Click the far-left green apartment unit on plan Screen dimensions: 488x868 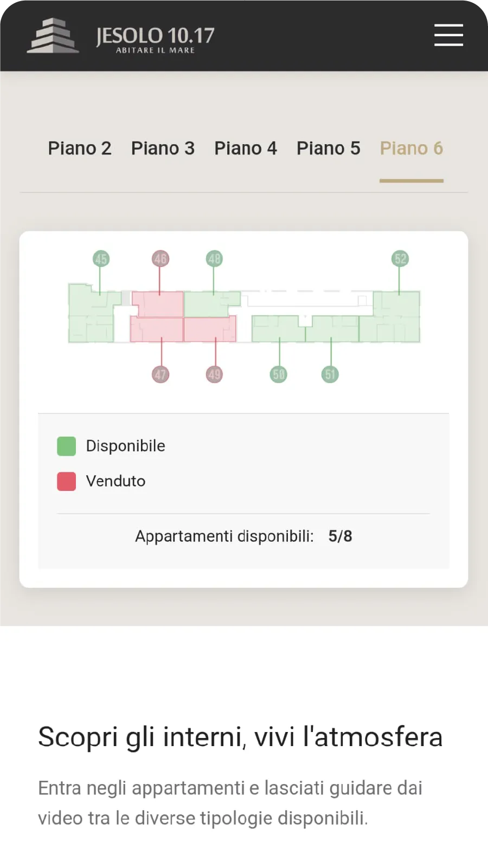[92, 313]
